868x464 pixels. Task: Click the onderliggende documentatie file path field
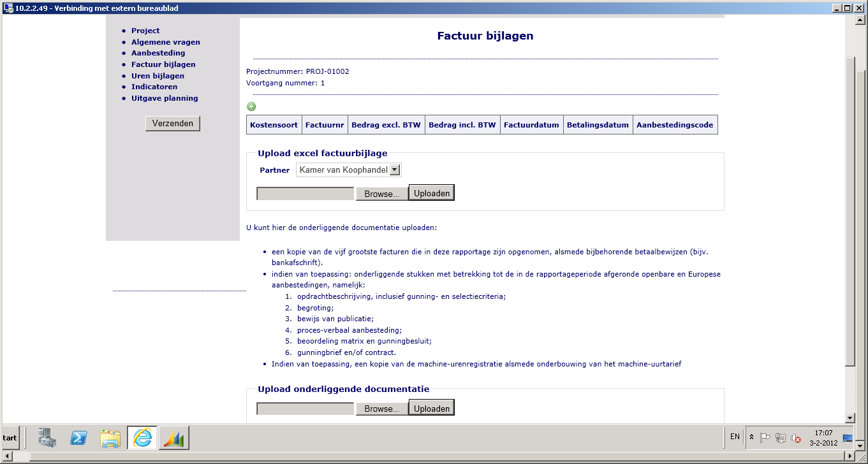(305, 409)
